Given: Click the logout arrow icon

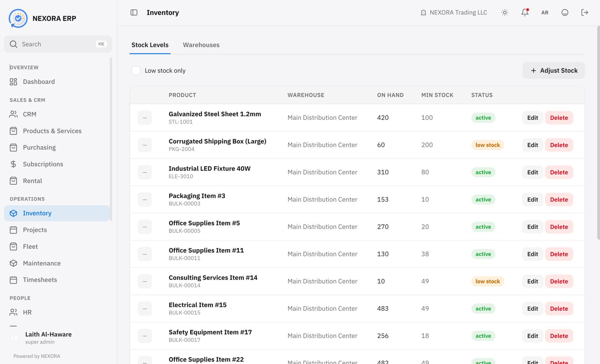Looking at the screenshot, I should [x=585, y=12].
